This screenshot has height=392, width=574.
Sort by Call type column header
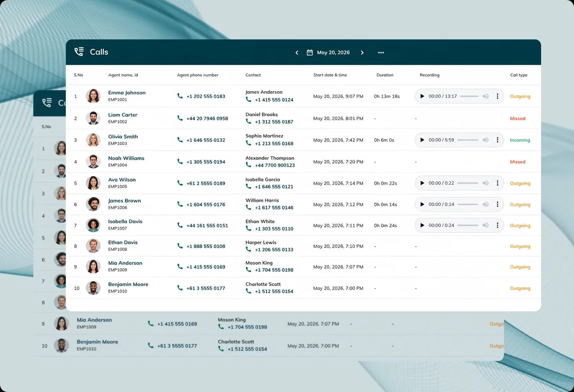click(519, 75)
